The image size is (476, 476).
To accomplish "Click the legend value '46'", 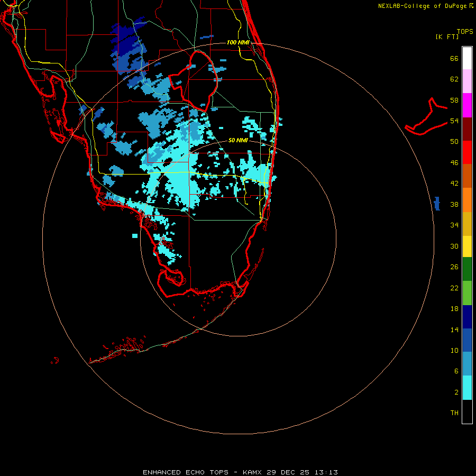I will point(454,163).
